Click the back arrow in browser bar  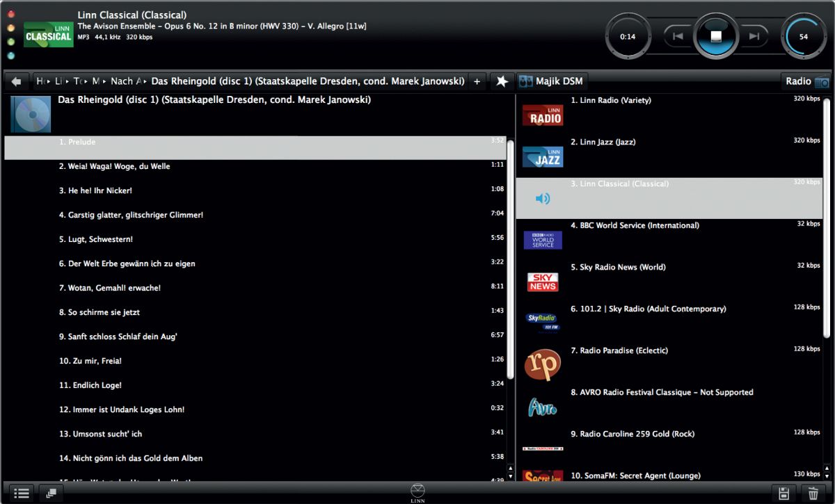17,81
